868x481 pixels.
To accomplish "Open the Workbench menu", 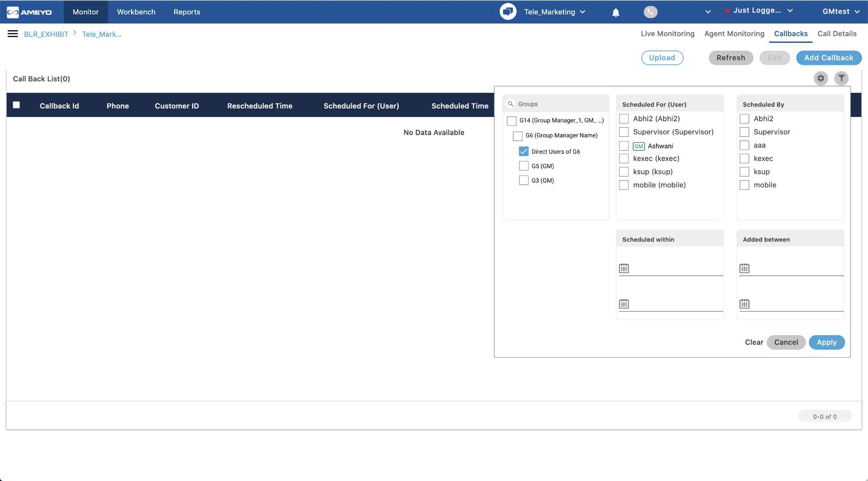I will [136, 12].
